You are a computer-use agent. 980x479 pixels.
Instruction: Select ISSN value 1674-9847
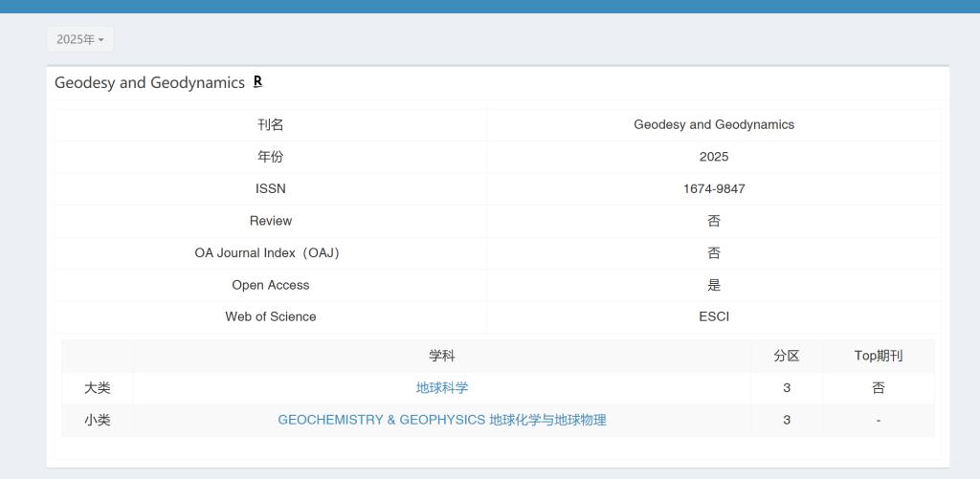click(714, 188)
